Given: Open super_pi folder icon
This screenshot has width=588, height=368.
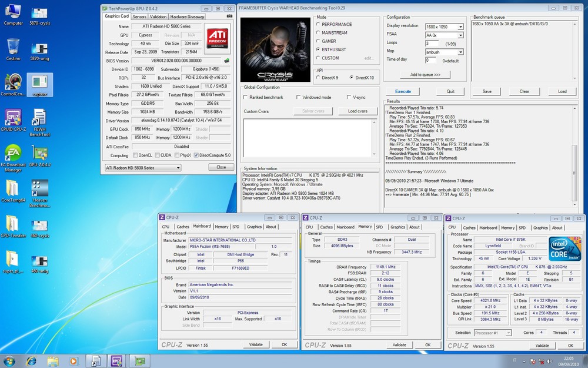Looking at the screenshot, I should click(x=13, y=262).
